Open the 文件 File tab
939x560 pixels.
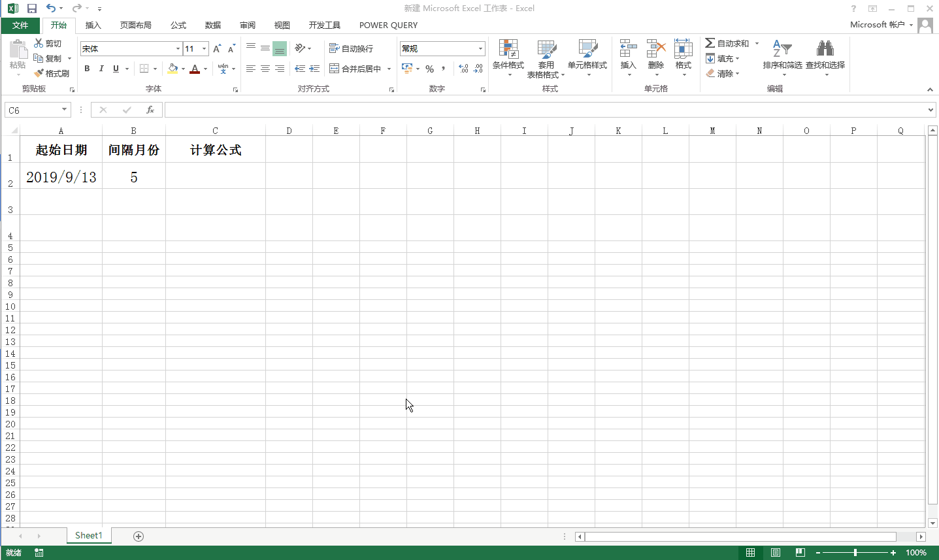[20, 25]
